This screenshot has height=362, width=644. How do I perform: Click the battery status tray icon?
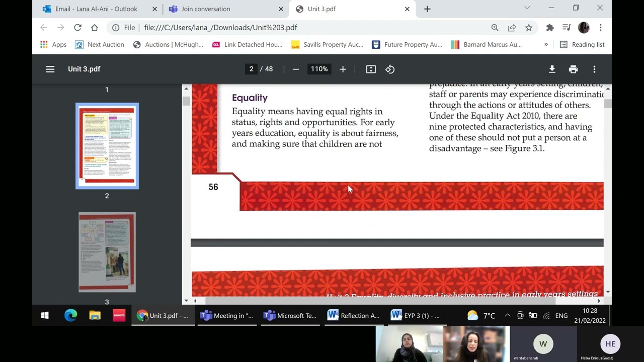533,316
